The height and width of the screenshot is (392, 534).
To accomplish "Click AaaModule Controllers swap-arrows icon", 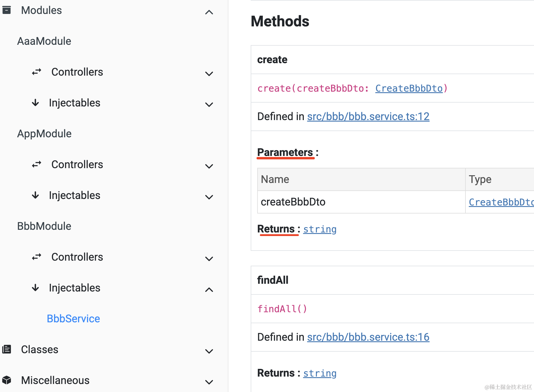I will coord(36,72).
